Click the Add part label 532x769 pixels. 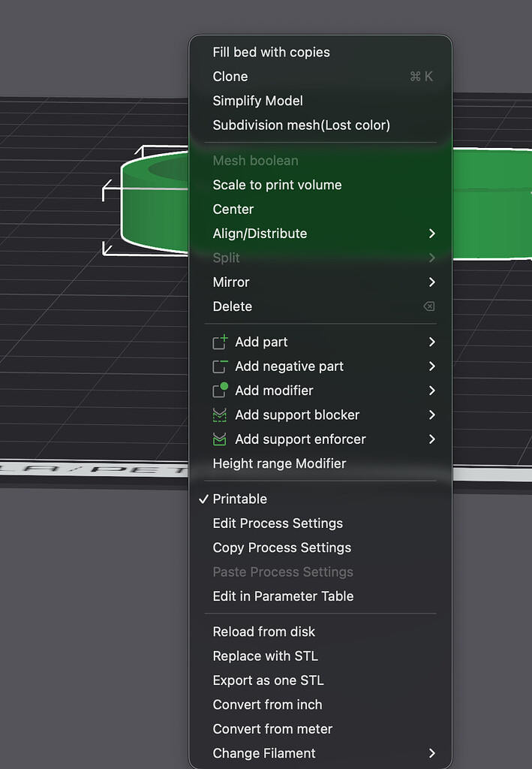click(x=261, y=342)
